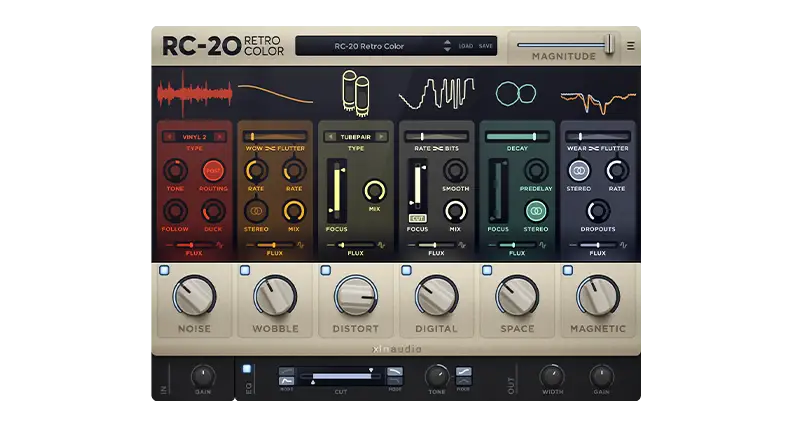
Task: Click the Magnitude slider handle
Action: point(610,44)
